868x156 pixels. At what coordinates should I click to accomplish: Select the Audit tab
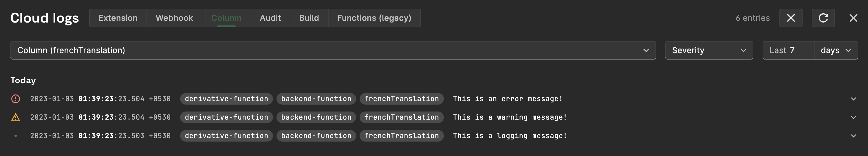pyautogui.click(x=270, y=18)
